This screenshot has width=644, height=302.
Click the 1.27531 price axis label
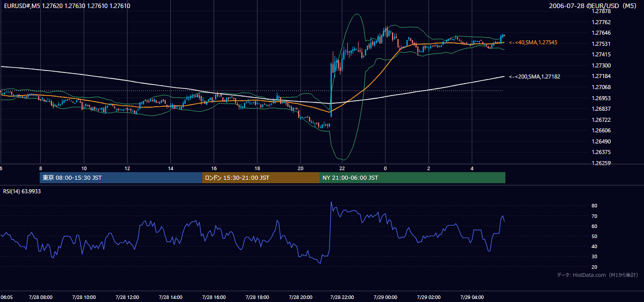[x=601, y=44]
